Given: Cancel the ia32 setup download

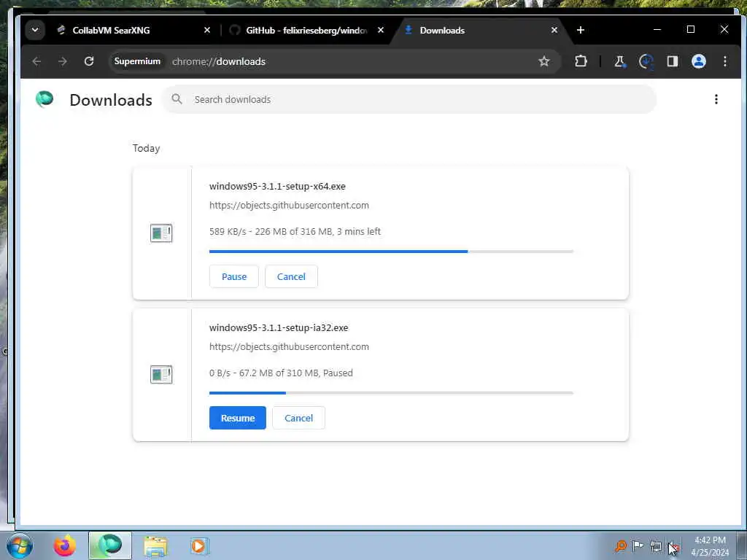Looking at the screenshot, I should 298,418.
